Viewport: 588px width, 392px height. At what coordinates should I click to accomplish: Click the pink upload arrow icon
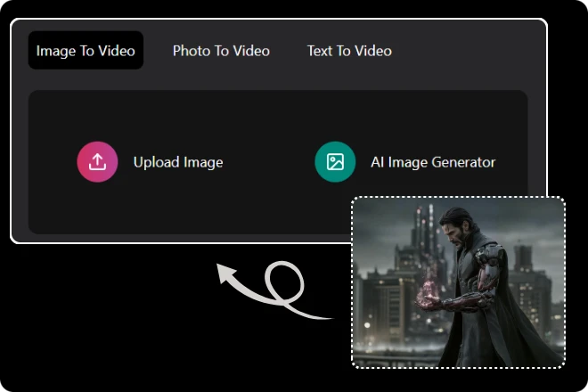coord(97,161)
